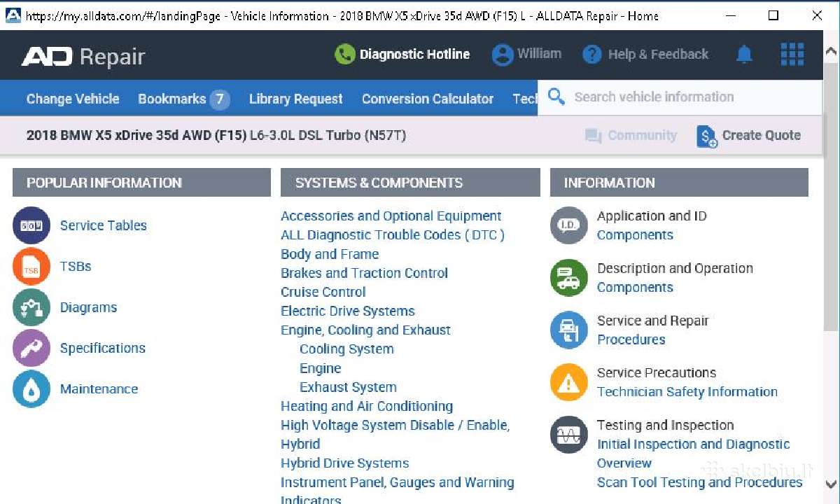Open Maintenance link

(99, 388)
